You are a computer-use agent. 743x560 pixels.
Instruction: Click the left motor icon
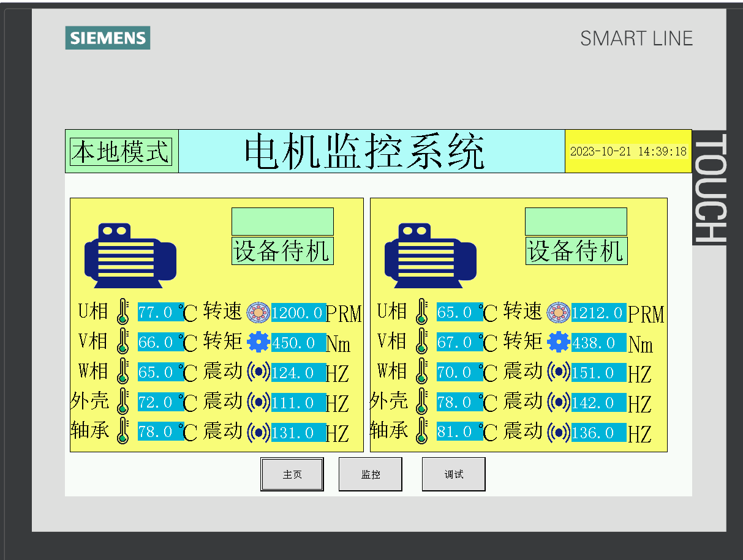coord(130,255)
